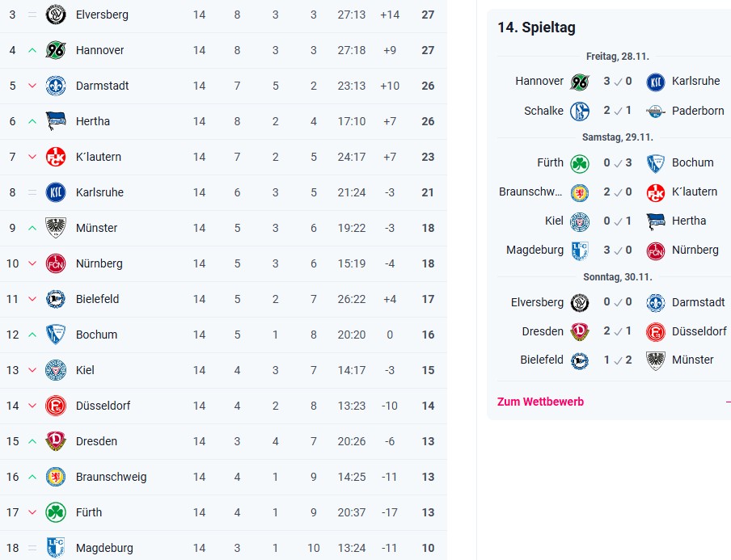Click the Bielefeld crest in the standings
This screenshot has height=560, width=731.
(56, 299)
